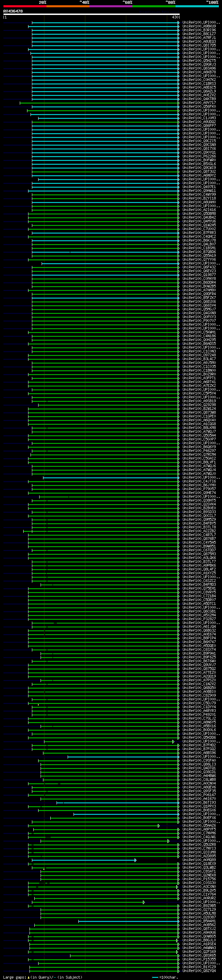Click hit label UniRef100_Q55A19
This screenshot has height=980, width=222.
point(199,256)
